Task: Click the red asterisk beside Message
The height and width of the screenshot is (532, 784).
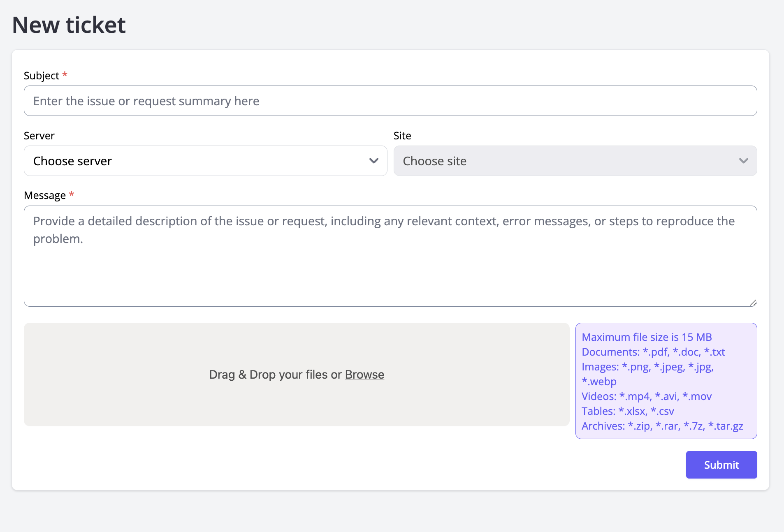Action: (x=71, y=194)
